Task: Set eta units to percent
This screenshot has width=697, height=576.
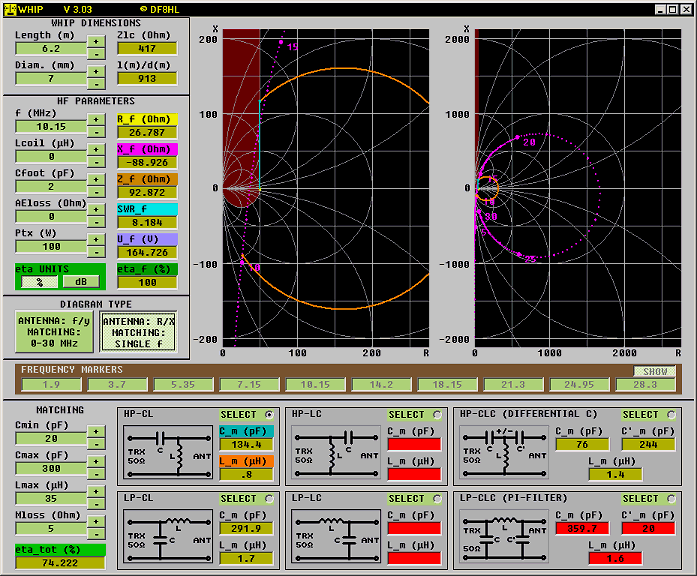Action: tap(41, 283)
